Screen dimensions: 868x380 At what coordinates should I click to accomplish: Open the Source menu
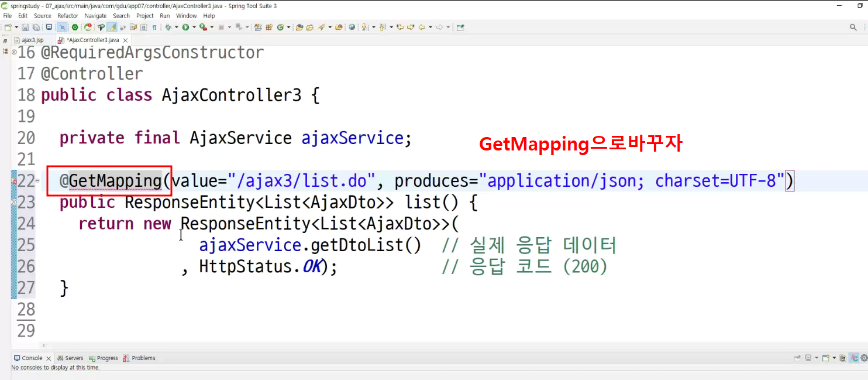pyautogui.click(x=43, y=16)
